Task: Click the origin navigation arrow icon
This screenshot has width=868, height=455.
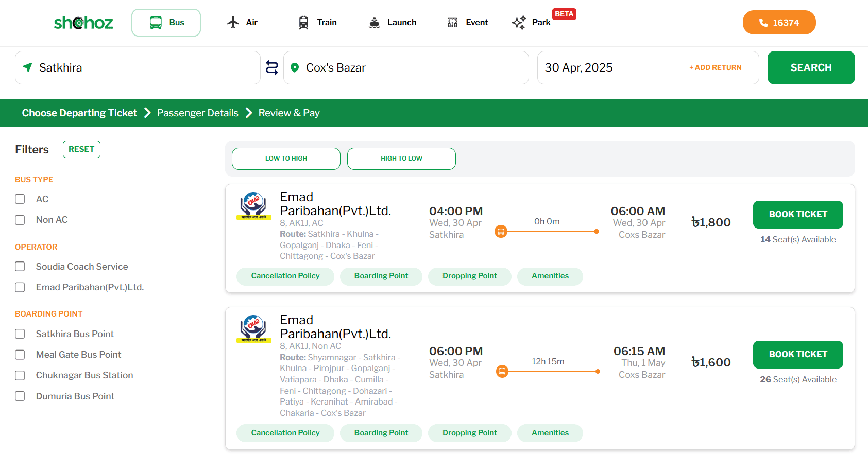Action: 28,67
